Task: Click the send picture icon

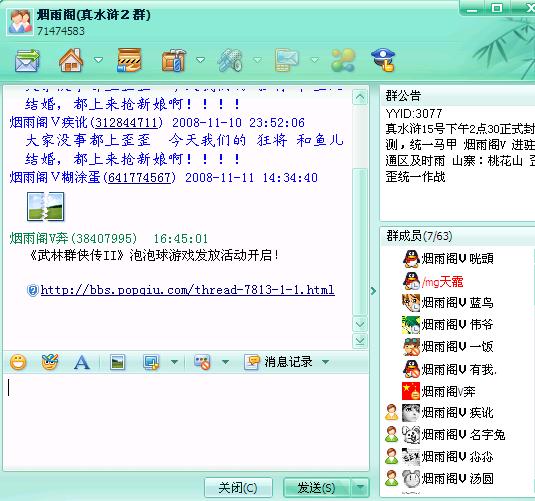Action: pos(118,362)
